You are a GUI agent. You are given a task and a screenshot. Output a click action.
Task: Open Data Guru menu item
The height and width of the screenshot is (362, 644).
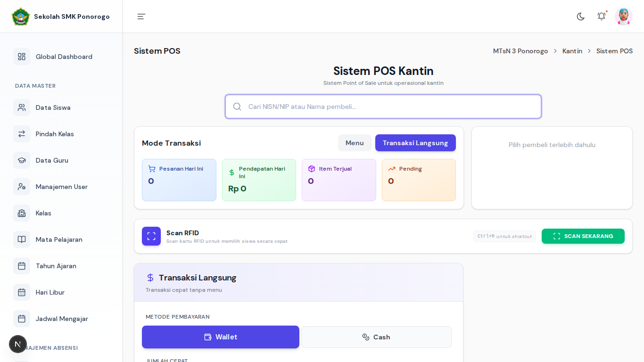click(x=61, y=160)
